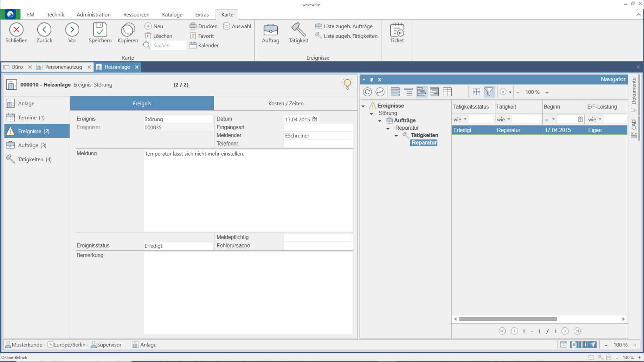
Task: Collapse the Ereignisse tree node
Action: 363,106
